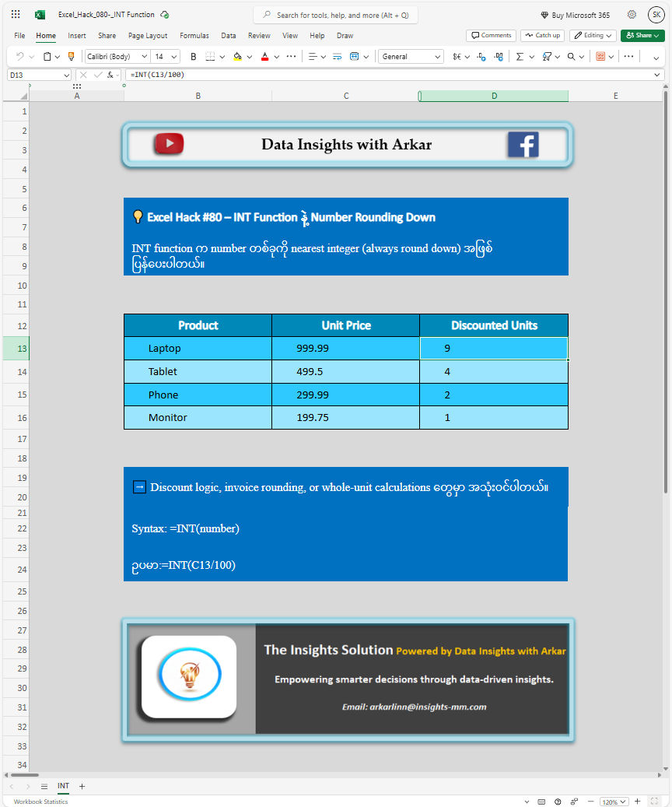The width and height of the screenshot is (672, 807).
Task: Click the search box for tools and help
Action: coord(336,15)
